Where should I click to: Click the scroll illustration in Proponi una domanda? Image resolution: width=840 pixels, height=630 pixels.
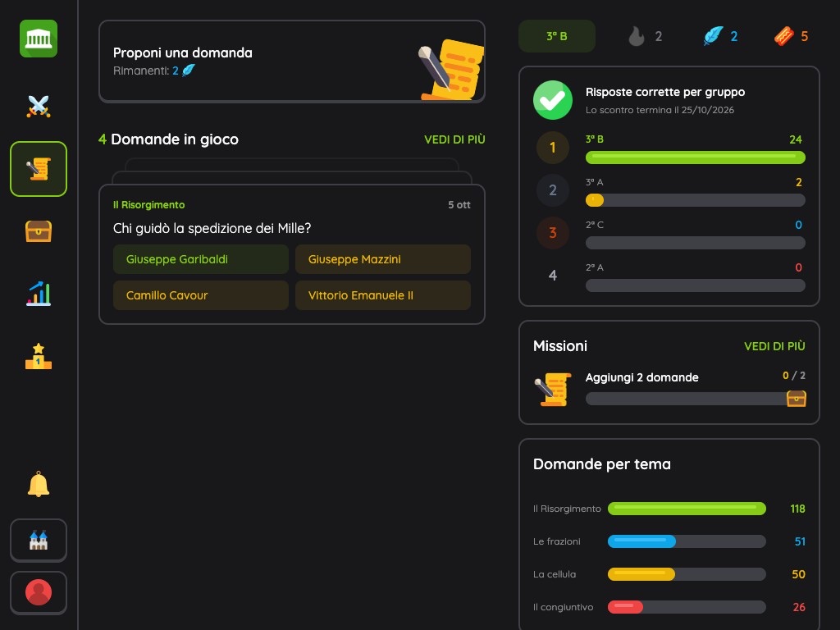(451, 70)
